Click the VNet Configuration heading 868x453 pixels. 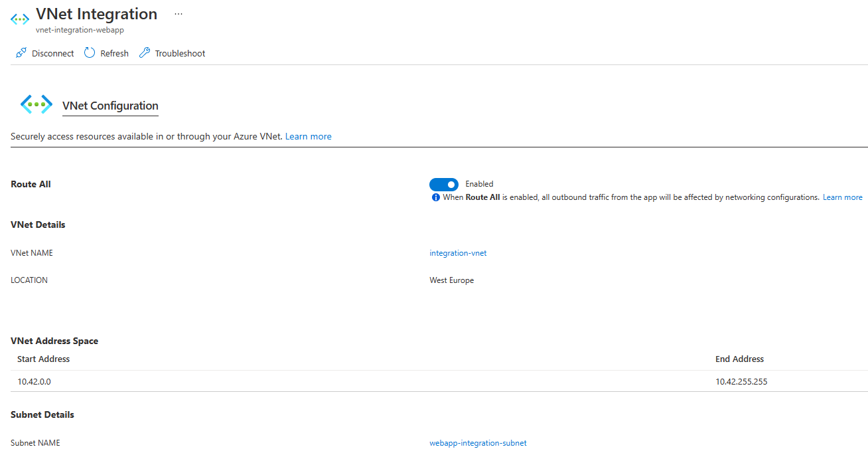(x=110, y=106)
